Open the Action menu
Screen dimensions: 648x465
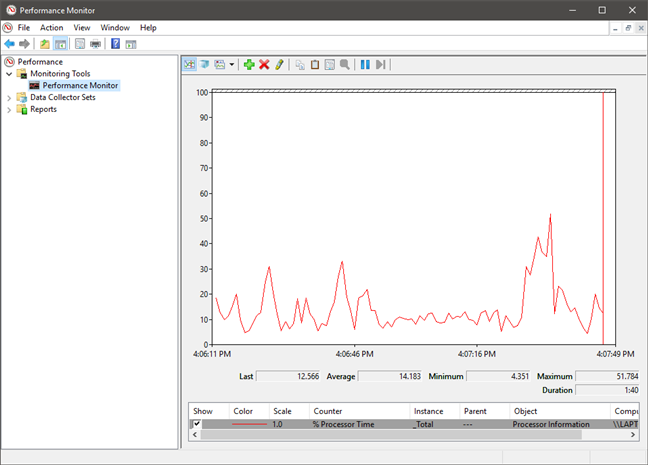click(x=51, y=27)
